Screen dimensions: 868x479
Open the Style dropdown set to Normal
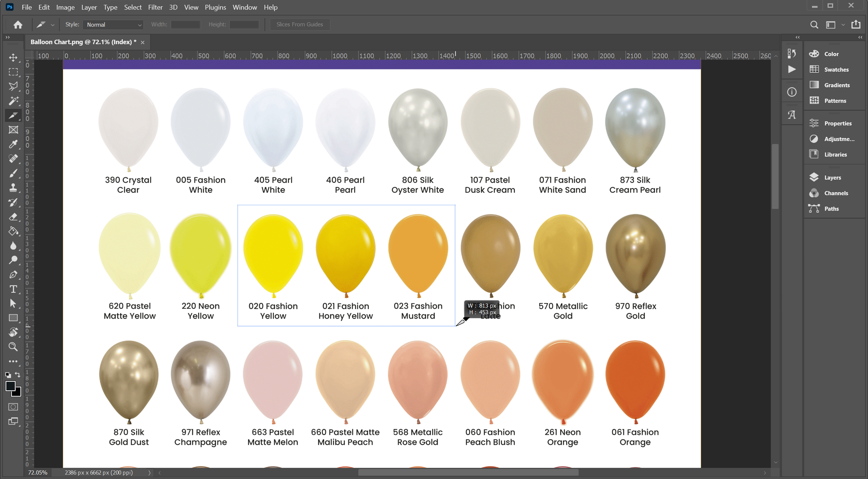pyautogui.click(x=113, y=24)
